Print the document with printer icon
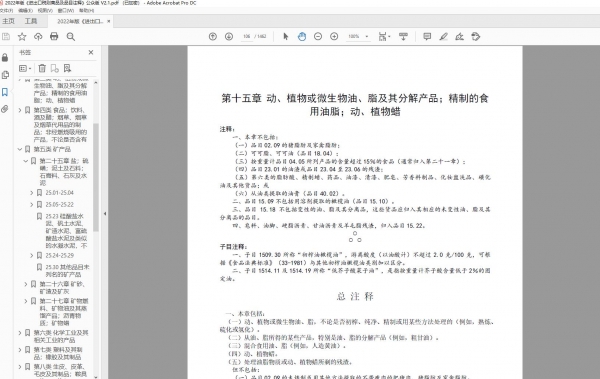600x379 pixels. [x=54, y=36]
